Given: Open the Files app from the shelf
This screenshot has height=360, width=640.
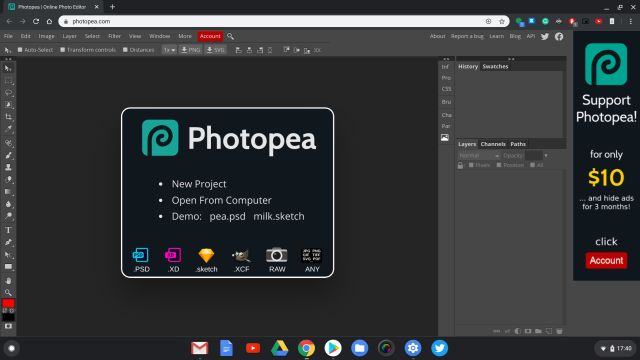Looking at the screenshot, I should (360, 348).
